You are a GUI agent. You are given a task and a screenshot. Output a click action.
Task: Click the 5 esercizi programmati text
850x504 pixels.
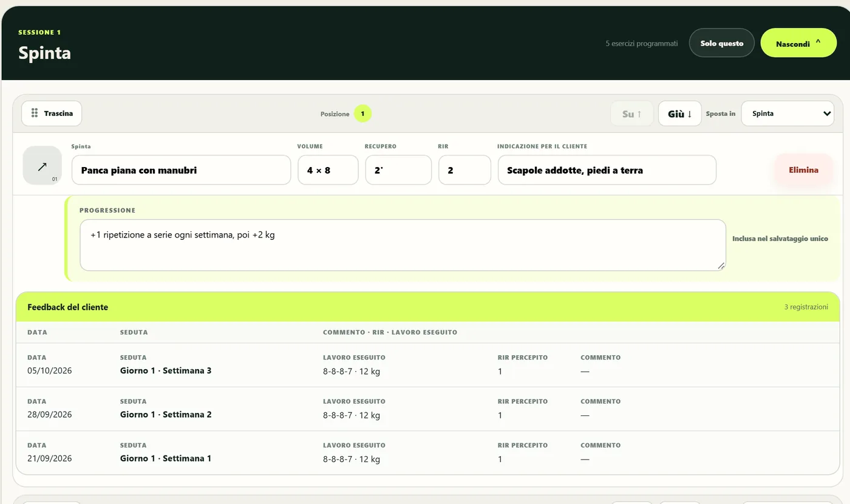(x=642, y=44)
